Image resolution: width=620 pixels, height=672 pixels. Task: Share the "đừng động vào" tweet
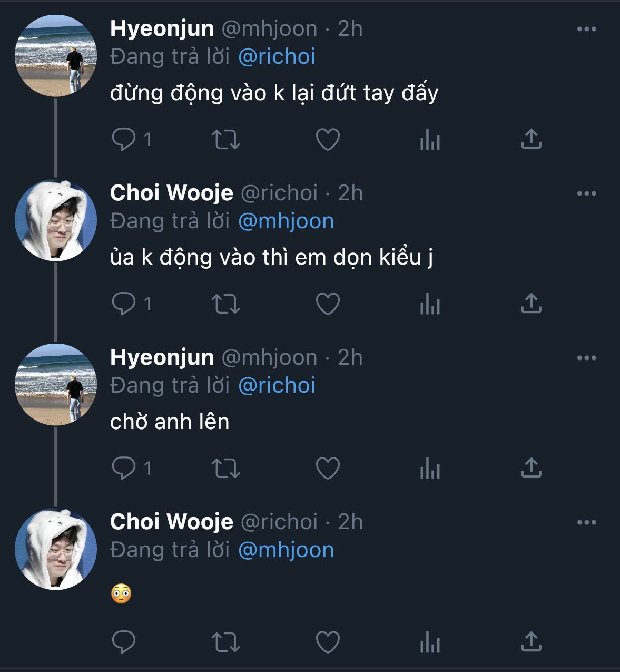point(531,139)
